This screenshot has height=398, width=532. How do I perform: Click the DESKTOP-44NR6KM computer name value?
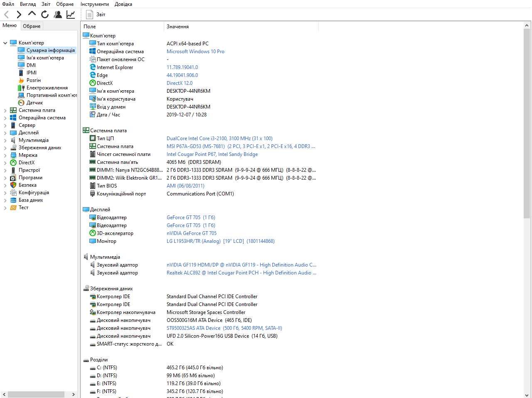click(x=188, y=91)
